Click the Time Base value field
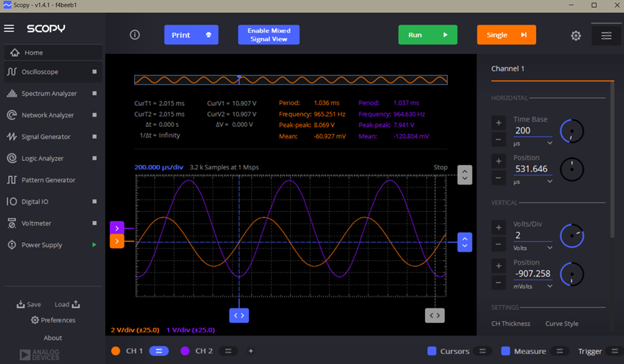The height and width of the screenshot is (364, 624). [x=533, y=130]
